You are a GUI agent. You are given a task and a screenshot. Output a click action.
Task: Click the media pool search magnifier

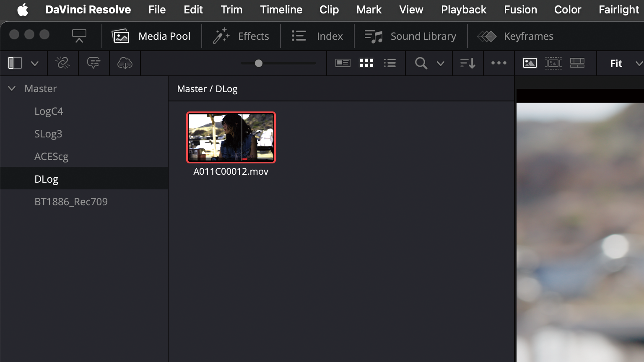pos(421,63)
